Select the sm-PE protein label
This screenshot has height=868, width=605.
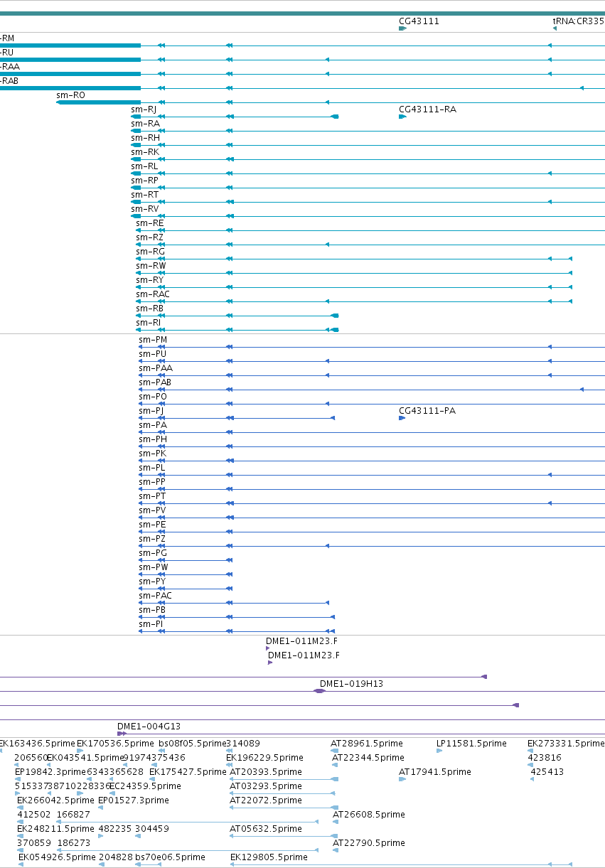point(152,525)
